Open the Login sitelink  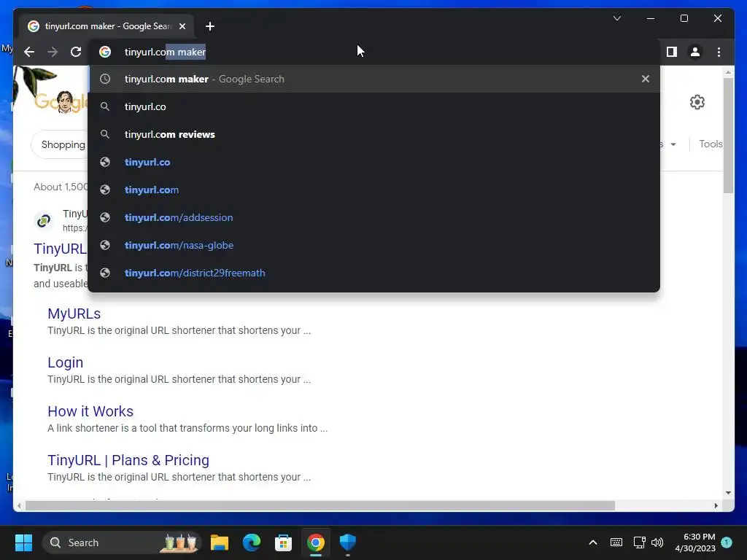click(65, 362)
